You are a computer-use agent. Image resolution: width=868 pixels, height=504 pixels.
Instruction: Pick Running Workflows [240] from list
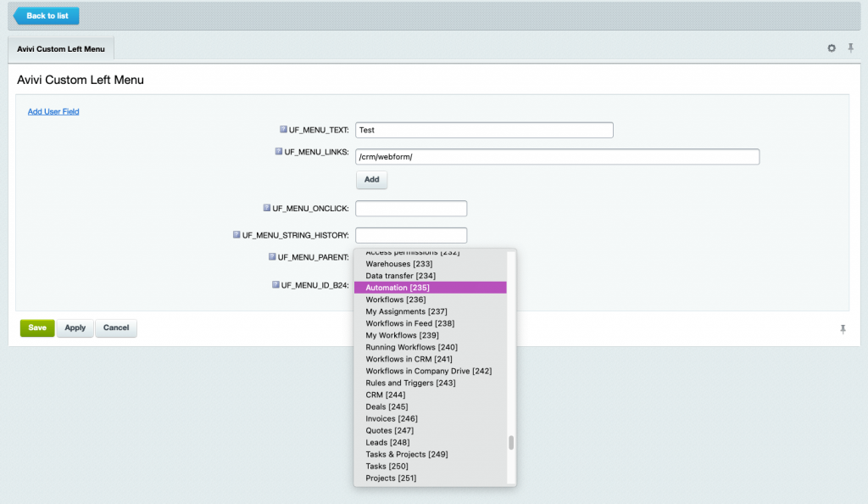pyautogui.click(x=431, y=347)
